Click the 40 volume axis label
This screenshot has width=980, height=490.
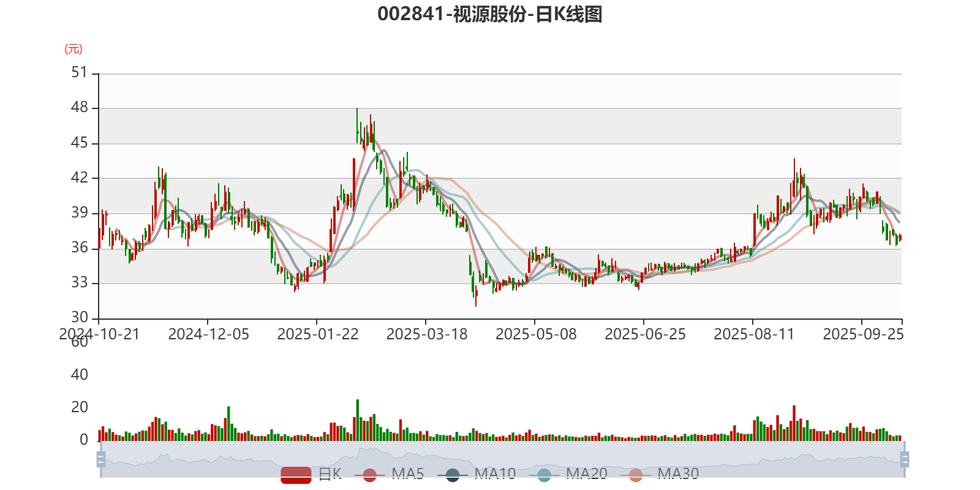[x=80, y=375]
